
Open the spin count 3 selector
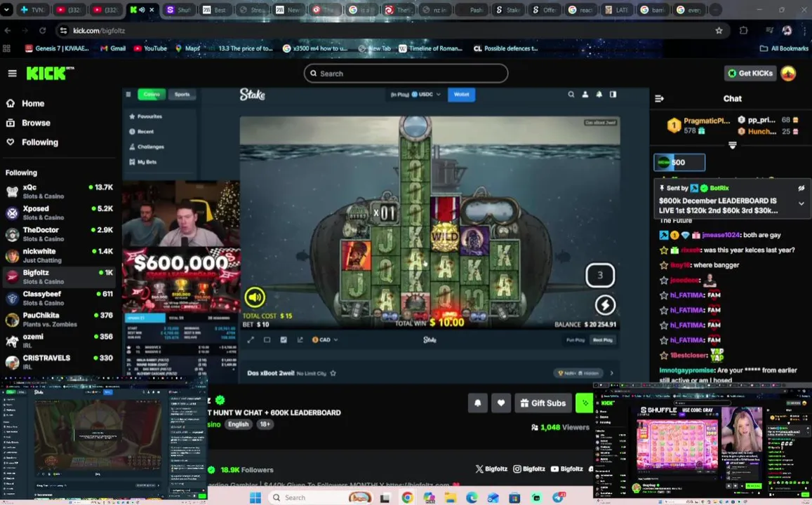click(599, 275)
